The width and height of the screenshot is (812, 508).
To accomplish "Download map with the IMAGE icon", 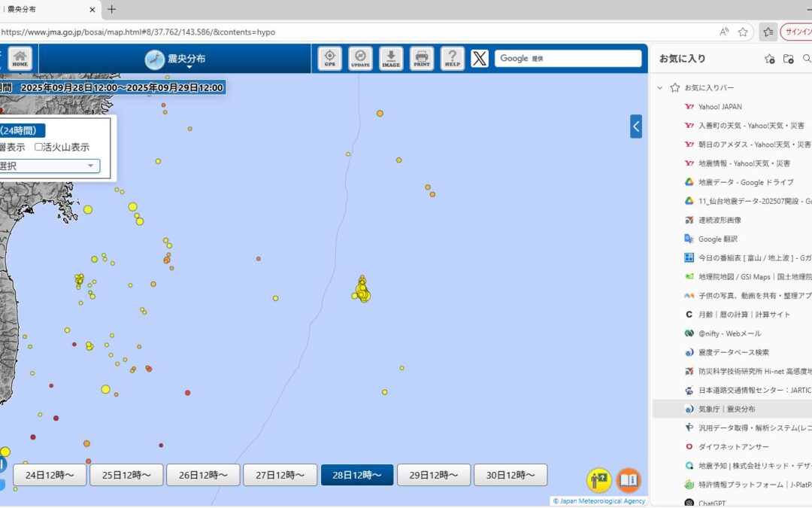I will point(391,59).
